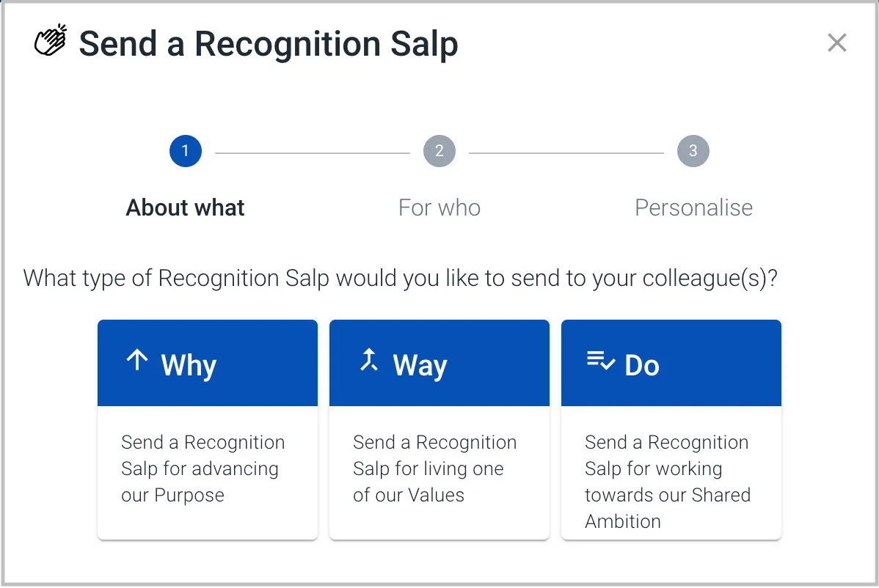Choose the Do recognition type header

click(671, 363)
